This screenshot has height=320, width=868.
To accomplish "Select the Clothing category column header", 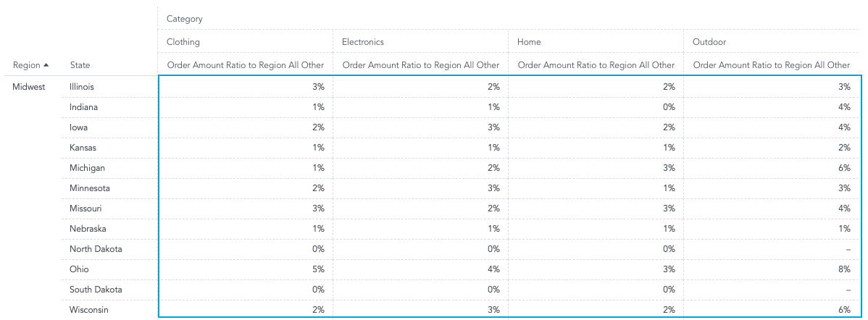I will point(183,42).
